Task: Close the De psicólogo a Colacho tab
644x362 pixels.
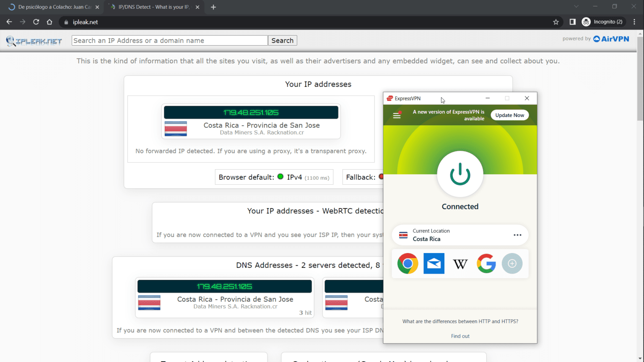Action: [x=97, y=7]
